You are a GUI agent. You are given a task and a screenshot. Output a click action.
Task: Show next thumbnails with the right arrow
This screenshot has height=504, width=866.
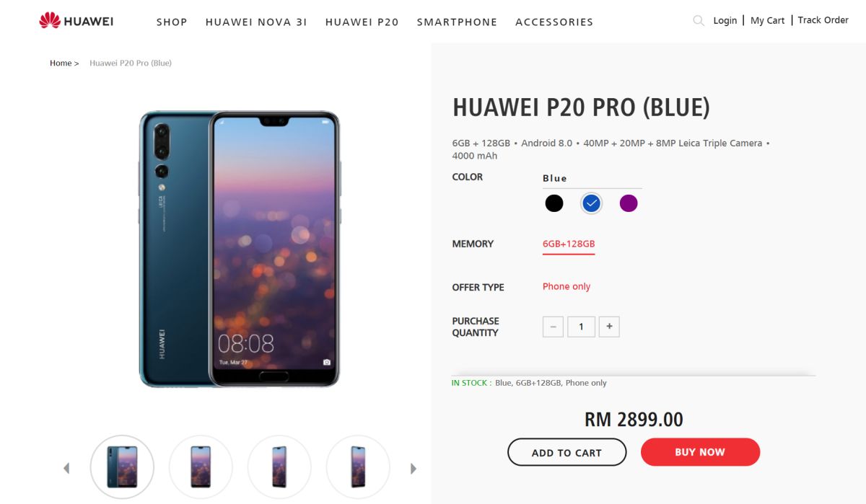click(x=414, y=468)
